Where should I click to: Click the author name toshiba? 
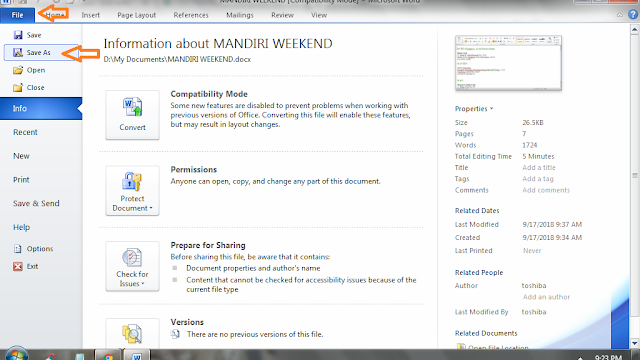[534, 286]
